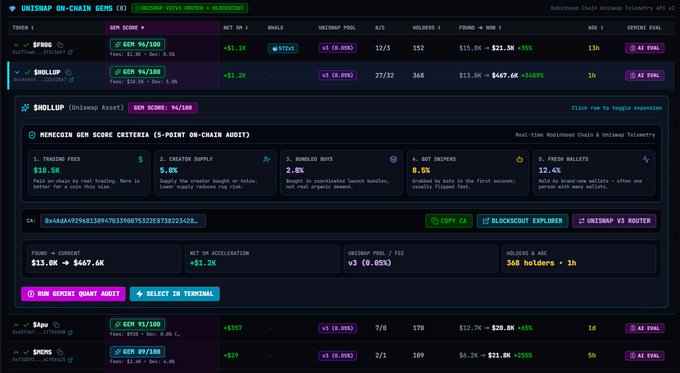Open Uniswap V3 Router button
The image size is (680, 373).
click(614, 221)
